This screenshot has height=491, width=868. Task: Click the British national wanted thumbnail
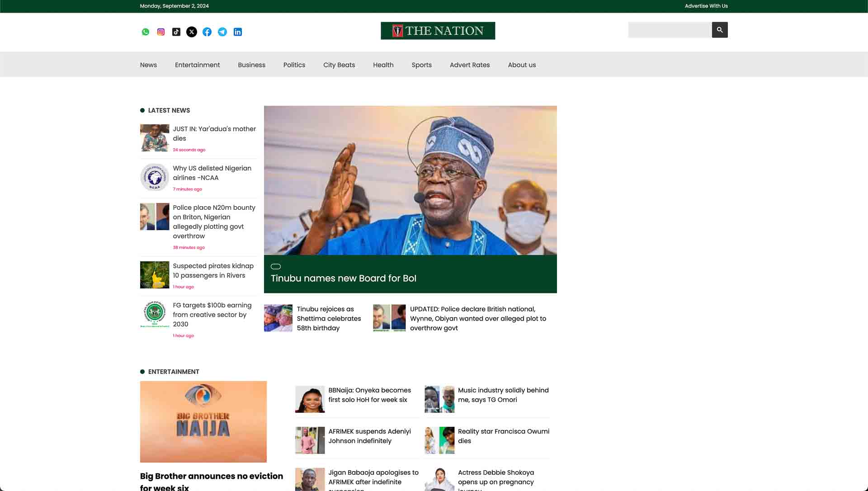389,318
